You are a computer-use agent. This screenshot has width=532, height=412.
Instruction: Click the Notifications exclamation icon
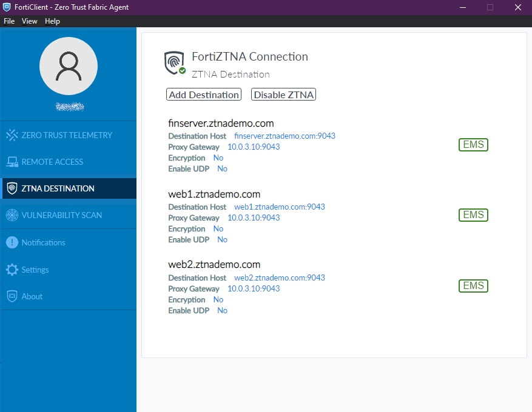pyautogui.click(x=12, y=242)
